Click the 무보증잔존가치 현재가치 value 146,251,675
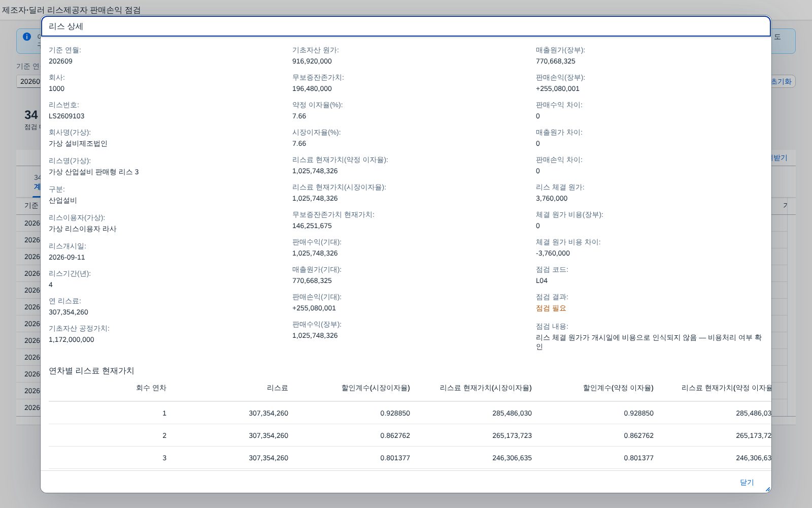The height and width of the screenshot is (508, 812). (x=312, y=226)
